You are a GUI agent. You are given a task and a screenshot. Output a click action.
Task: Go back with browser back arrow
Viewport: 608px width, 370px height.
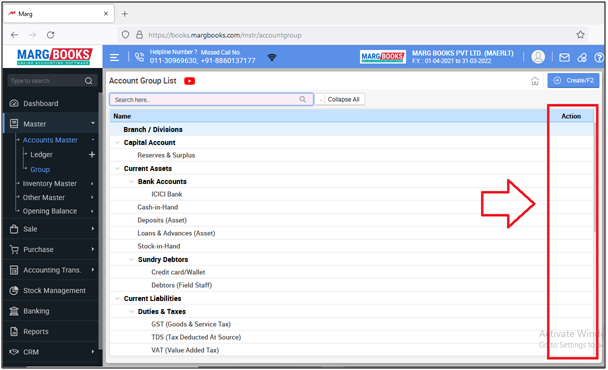[15, 35]
